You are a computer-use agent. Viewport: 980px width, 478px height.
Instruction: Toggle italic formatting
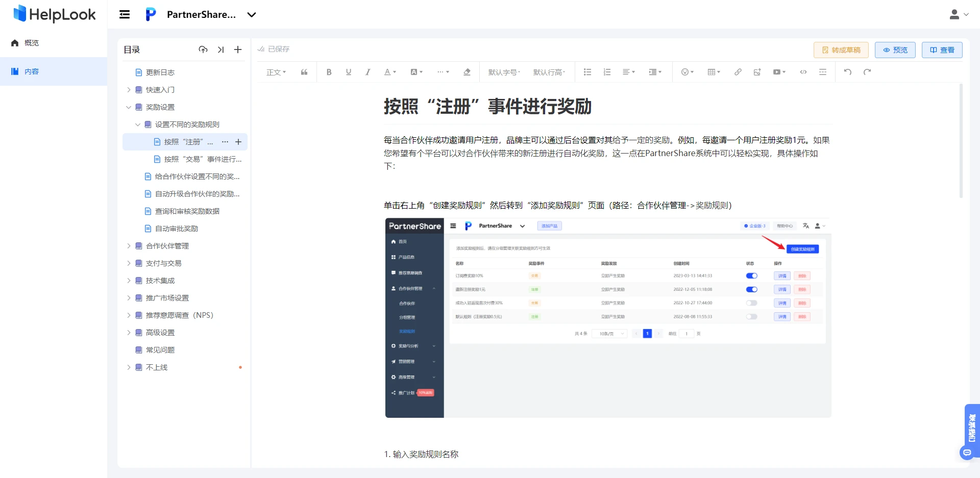click(368, 72)
